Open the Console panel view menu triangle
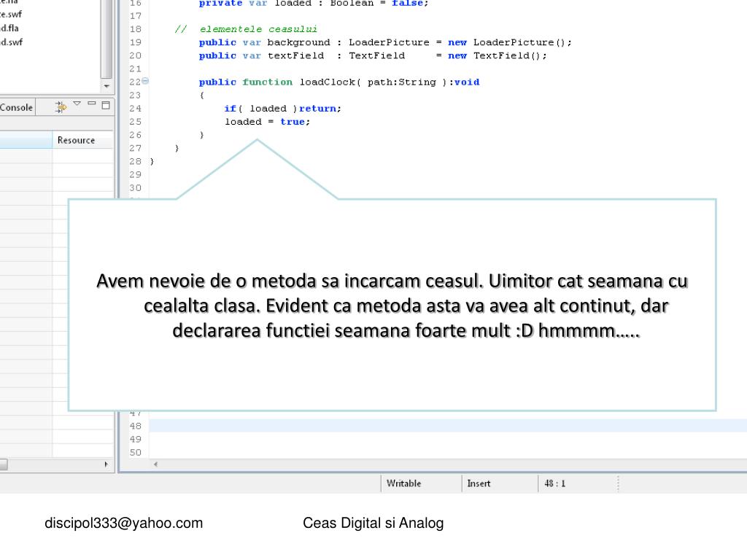 [x=77, y=104]
